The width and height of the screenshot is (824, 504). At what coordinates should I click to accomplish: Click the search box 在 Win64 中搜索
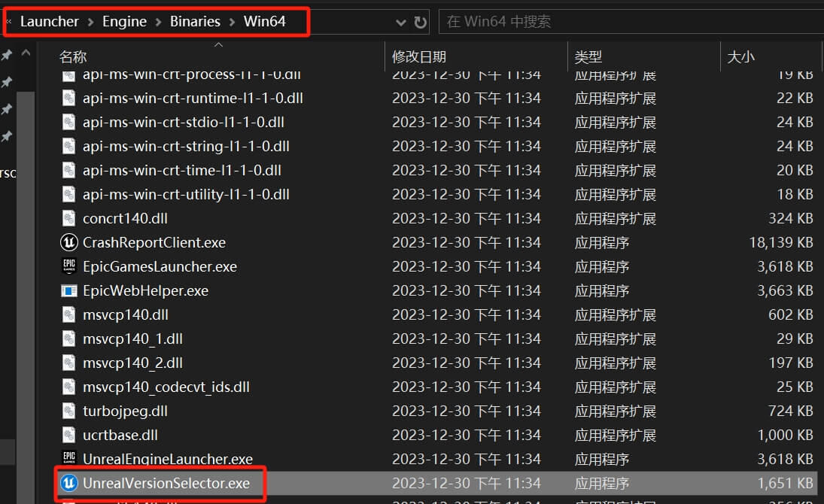pos(631,22)
